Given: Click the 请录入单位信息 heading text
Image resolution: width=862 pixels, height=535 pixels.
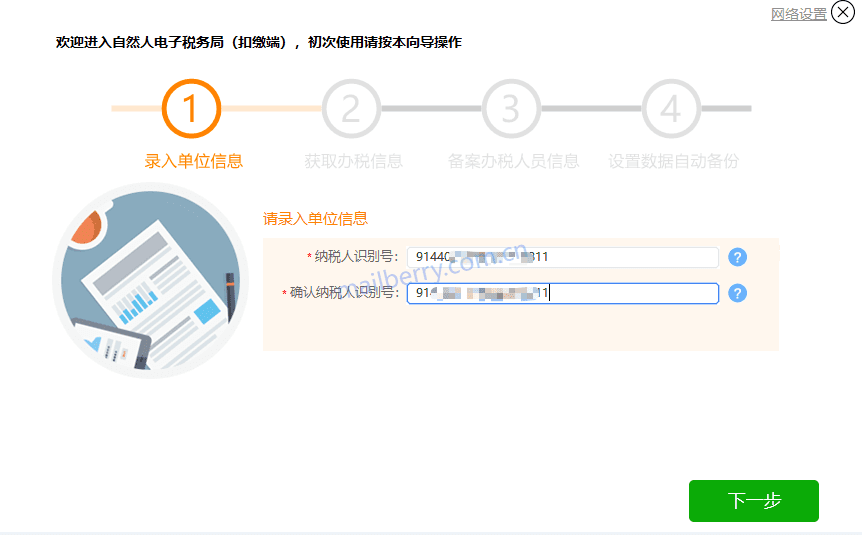Looking at the screenshot, I should [315, 219].
